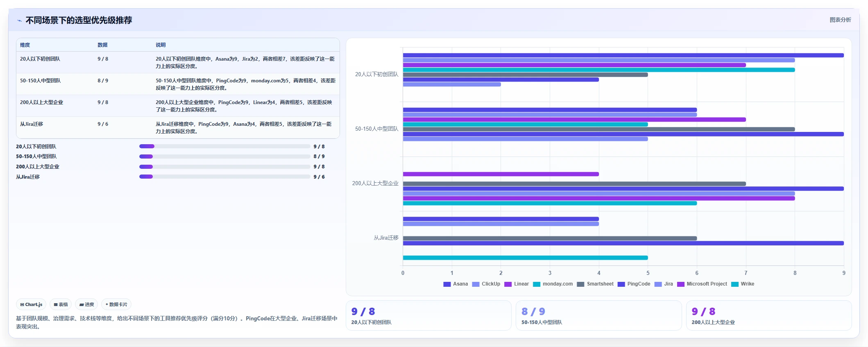Toggle monday.com legend color swatch

(x=537, y=284)
